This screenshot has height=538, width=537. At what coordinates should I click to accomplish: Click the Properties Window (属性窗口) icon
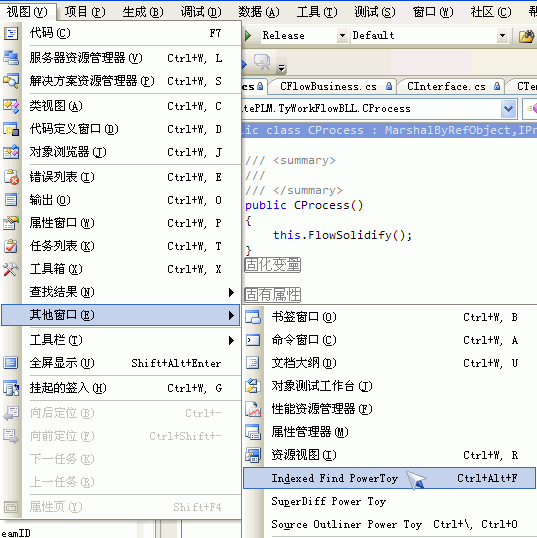[11, 223]
